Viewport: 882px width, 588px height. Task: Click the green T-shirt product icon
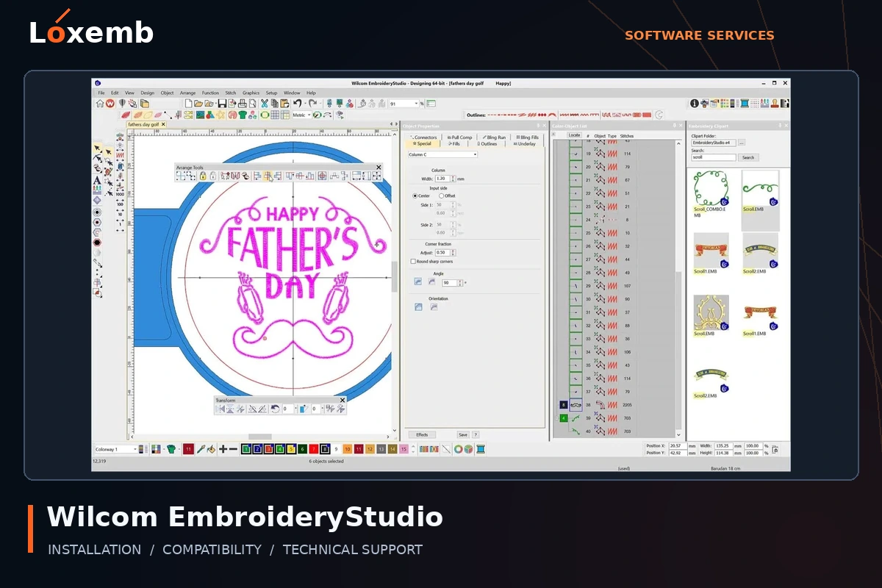click(x=243, y=115)
